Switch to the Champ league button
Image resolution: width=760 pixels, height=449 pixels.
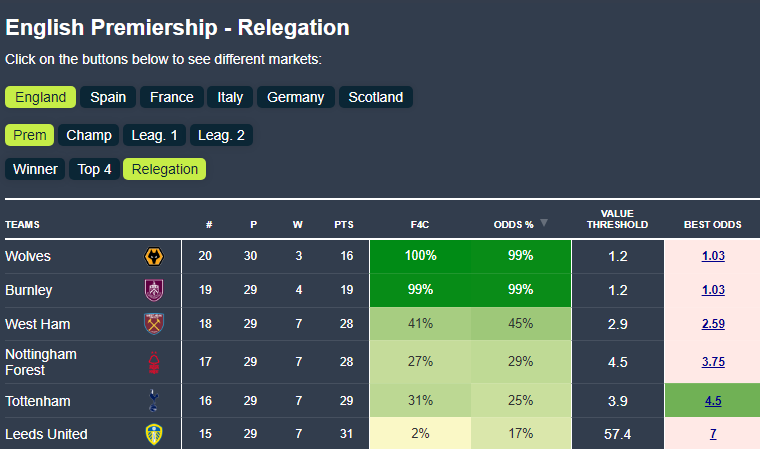point(89,135)
